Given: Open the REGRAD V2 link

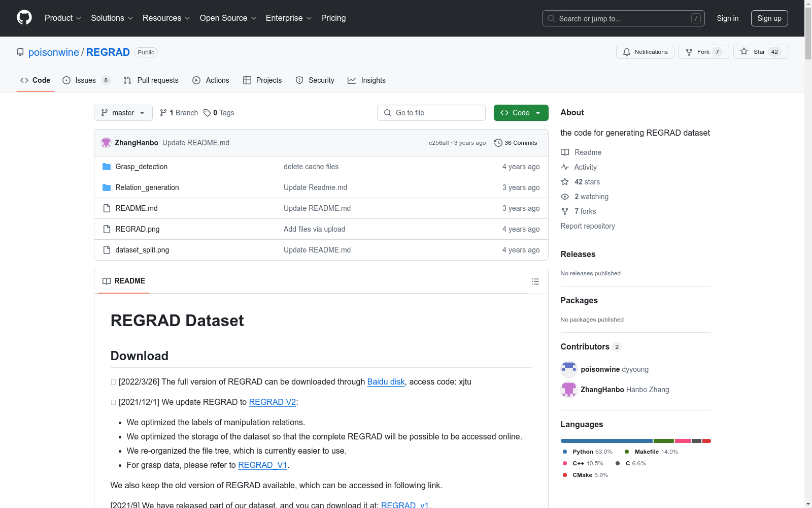Looking at the screenshot, I should [273, 402].
